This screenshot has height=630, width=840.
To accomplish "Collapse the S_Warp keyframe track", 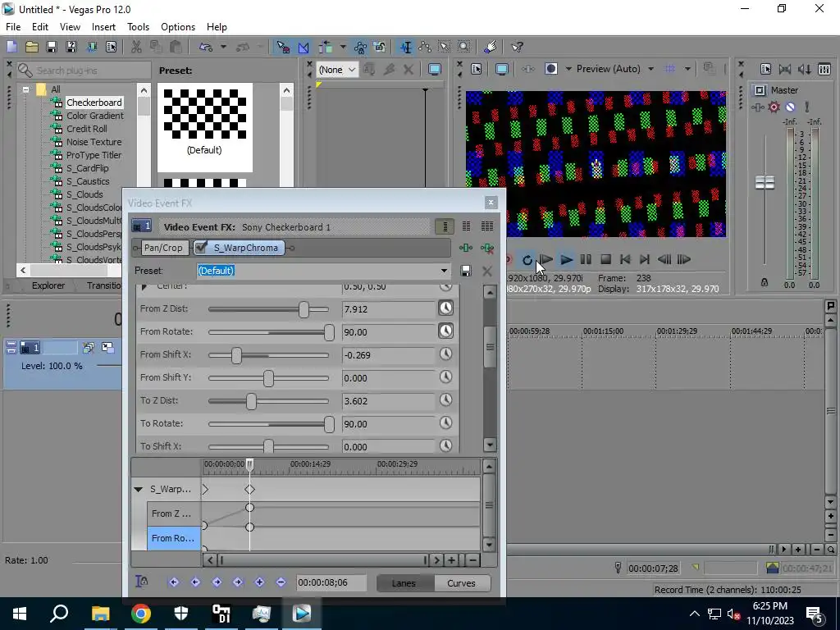I will click(x=139, y=490).
